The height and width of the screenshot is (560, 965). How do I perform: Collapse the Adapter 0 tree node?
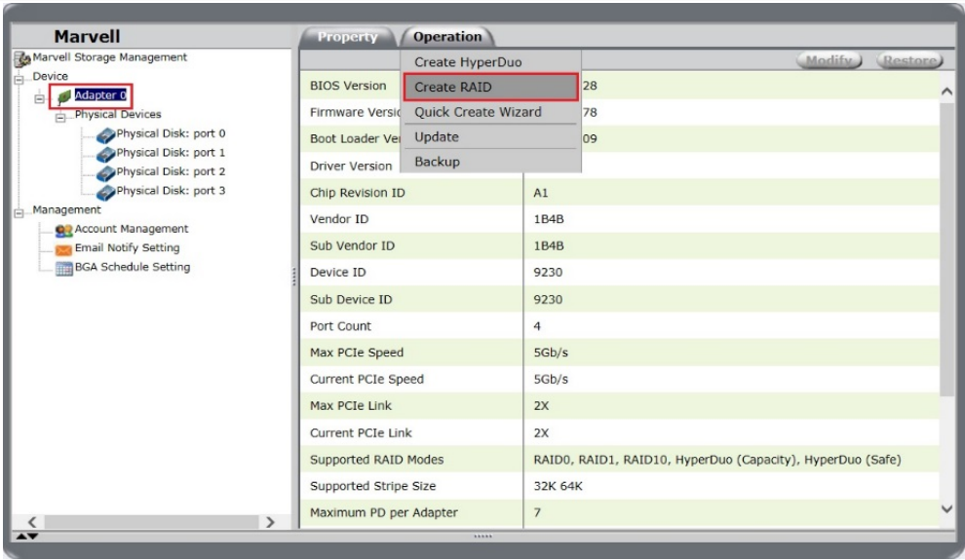(39, 97)
